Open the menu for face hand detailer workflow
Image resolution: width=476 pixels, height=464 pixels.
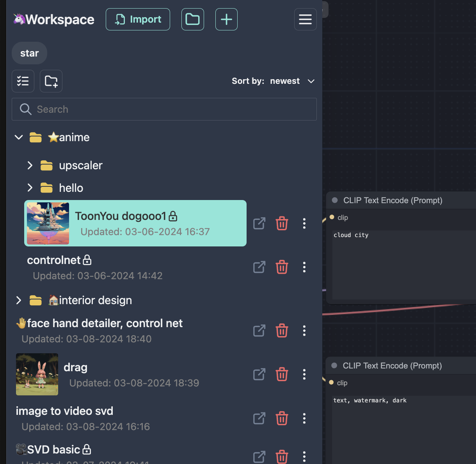tap(304, 330)
